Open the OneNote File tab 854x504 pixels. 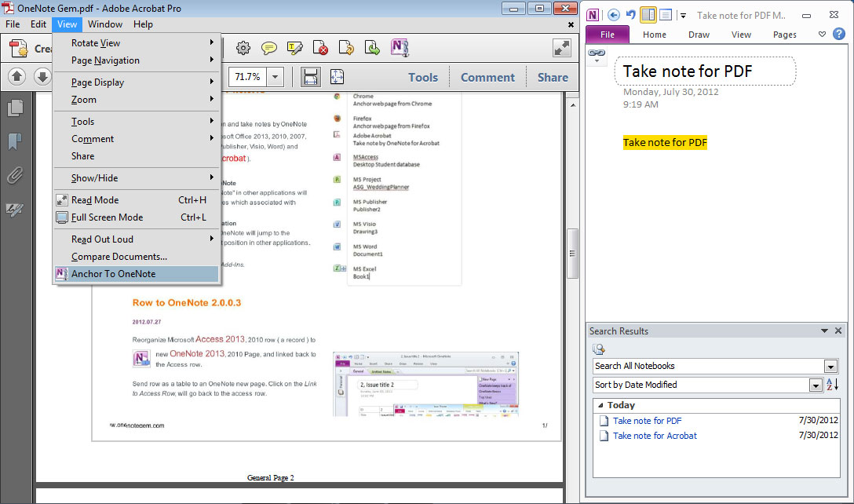pos(608,35)
